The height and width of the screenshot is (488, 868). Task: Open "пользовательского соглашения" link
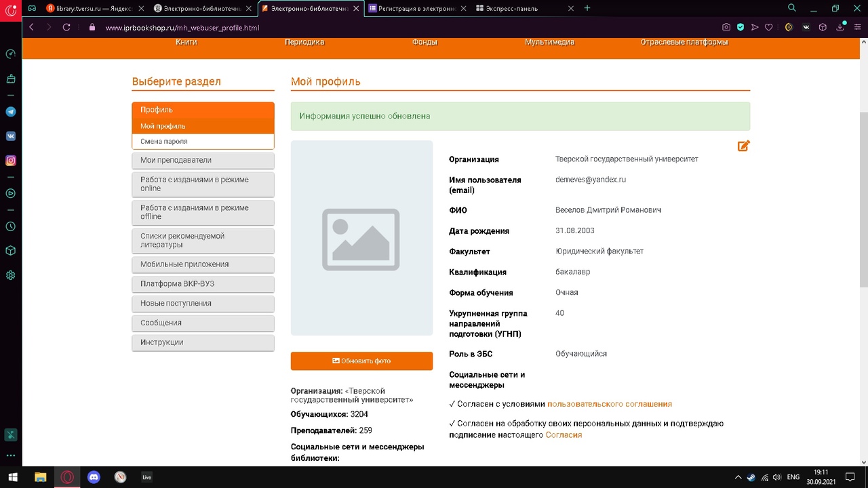click(609, 404)
